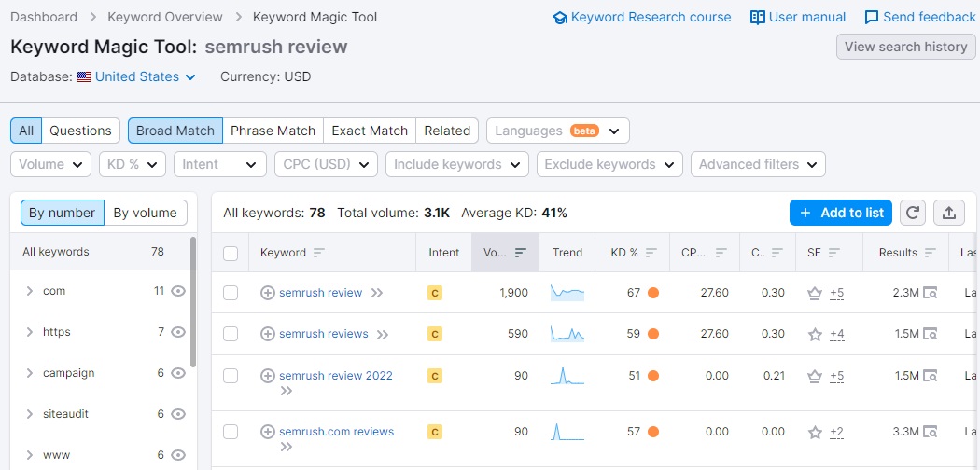Expand the campaign keyword group
The width and height of the screenshot is (980, 470).
click(x=29, y=373)
